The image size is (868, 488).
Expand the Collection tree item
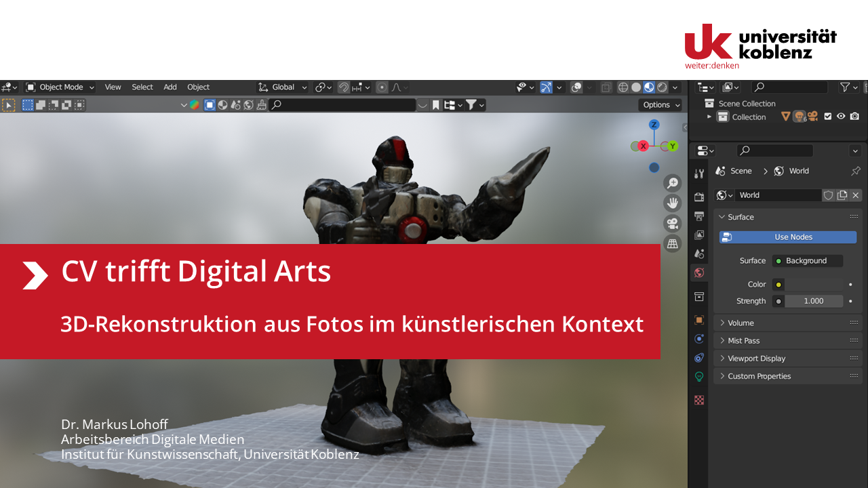709,117
